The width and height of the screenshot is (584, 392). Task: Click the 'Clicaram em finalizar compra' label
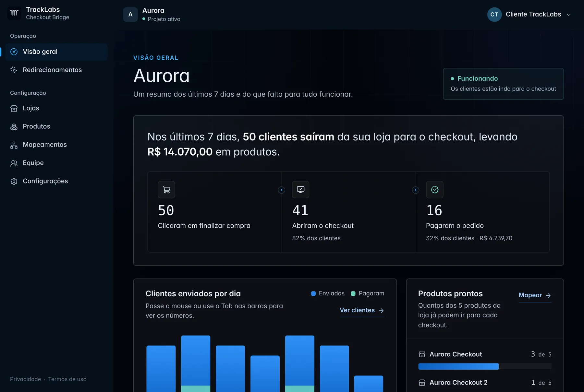tap(204, 226)
